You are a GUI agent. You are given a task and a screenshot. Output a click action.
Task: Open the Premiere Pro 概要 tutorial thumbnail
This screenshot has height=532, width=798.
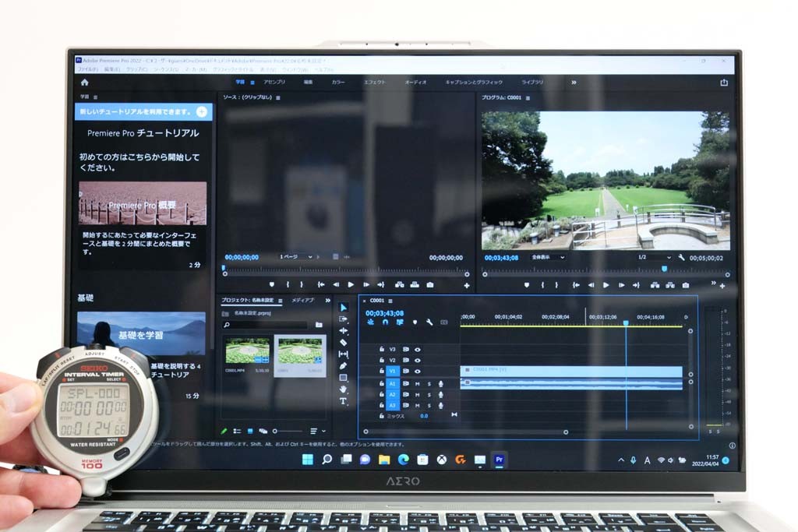tap(143, 203)
